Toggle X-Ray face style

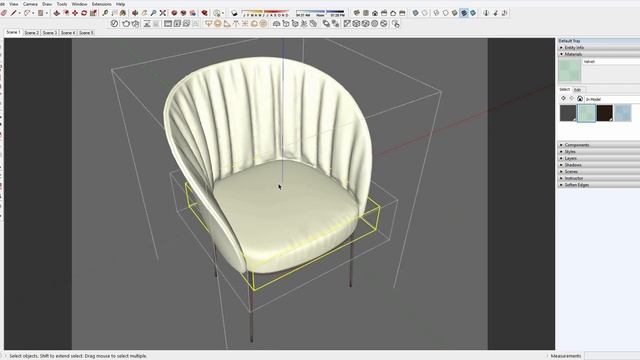[x=415, y=13]
